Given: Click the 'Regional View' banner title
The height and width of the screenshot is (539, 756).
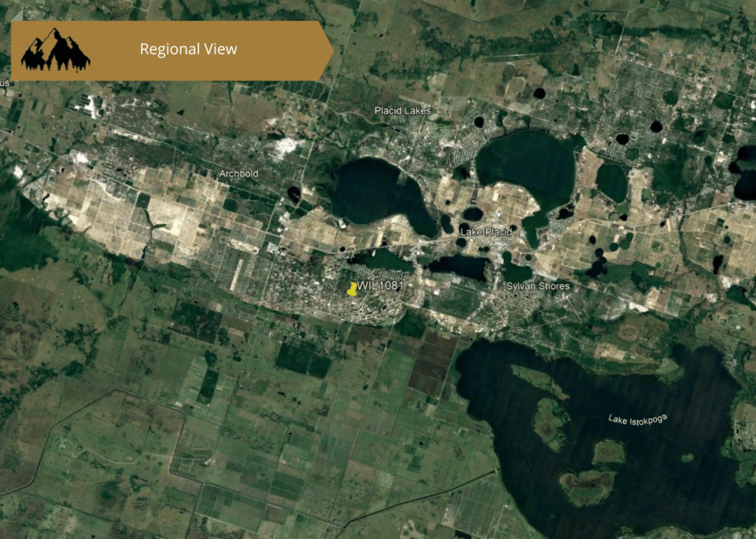Looking at the screenshot, I should pos(188,49).
